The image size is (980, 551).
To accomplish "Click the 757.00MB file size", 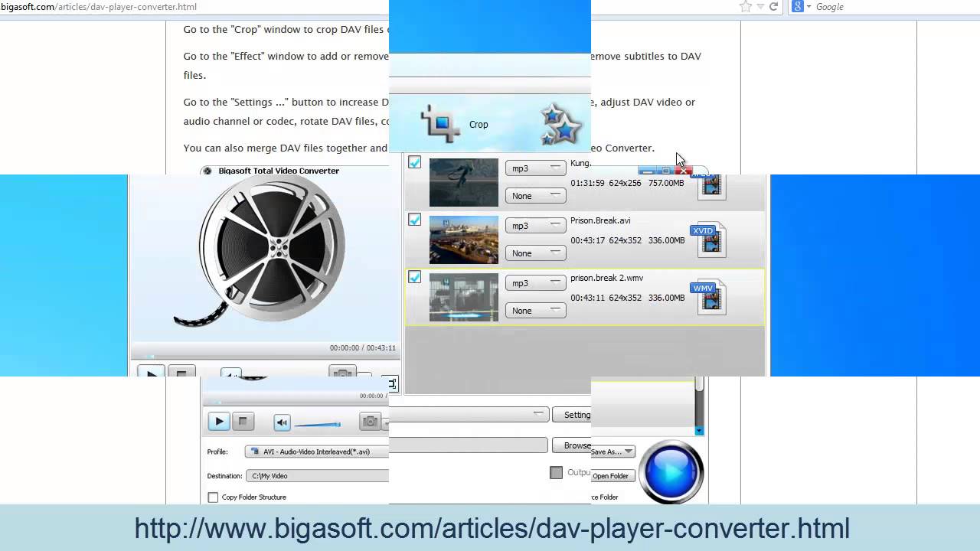I will click(x=666, y=183).
